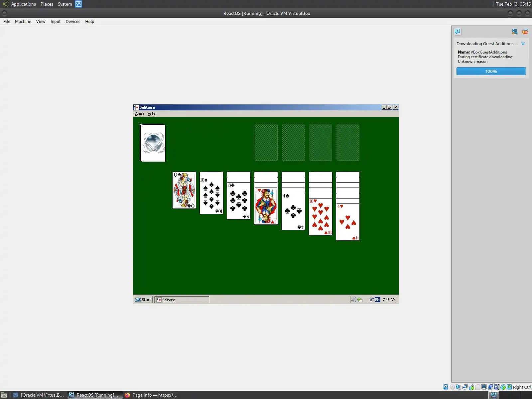The height and width of the screenshot is (399, 532).
Task: Select the 10 of Hearts card
Action: pyautogui.click(x=321, y=217)
